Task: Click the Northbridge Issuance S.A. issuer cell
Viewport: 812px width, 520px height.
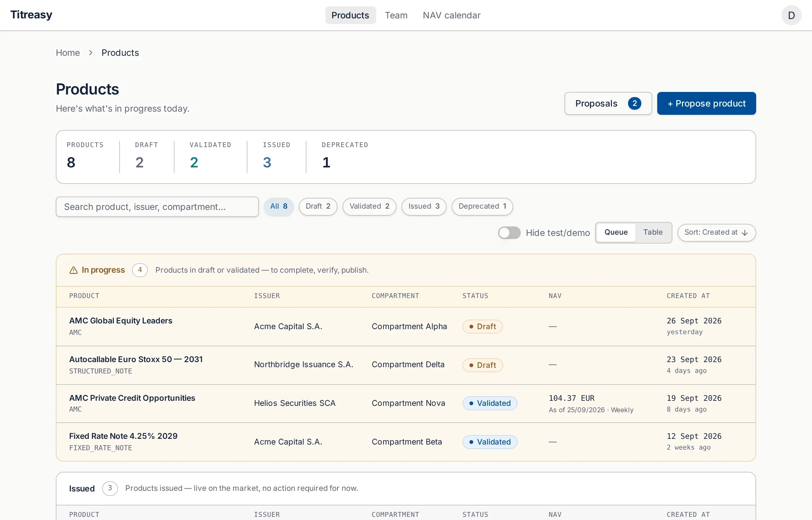Action: [x=303, y=365]
